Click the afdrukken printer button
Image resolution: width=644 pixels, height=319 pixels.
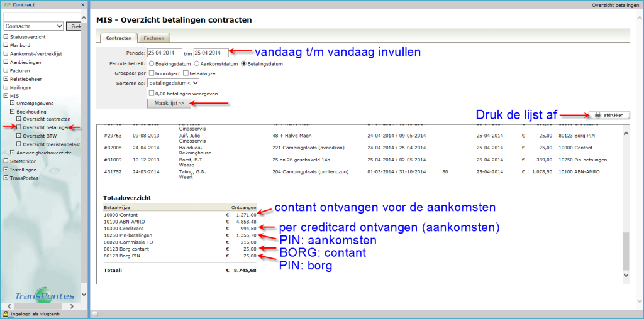(609, 116)
